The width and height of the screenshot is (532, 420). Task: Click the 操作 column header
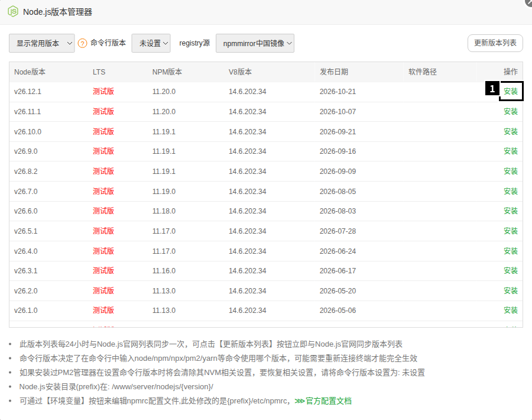pyautogui.click(x=511, y=72)
